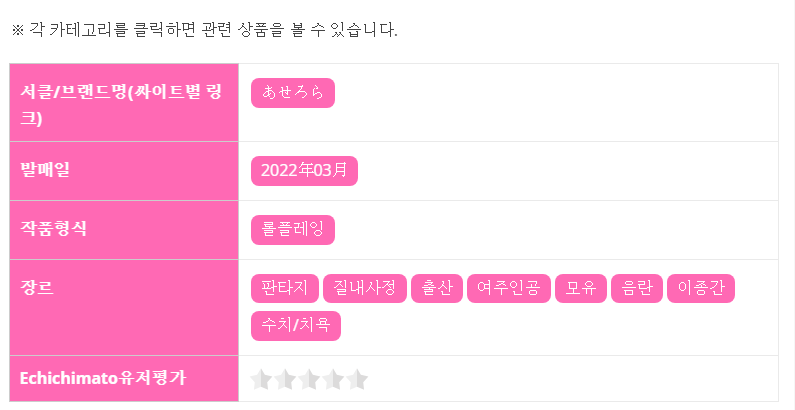This screenshot has height=410, width=795.
Task: Select the 롤플레잉 format tag
Action: [293, 230]
